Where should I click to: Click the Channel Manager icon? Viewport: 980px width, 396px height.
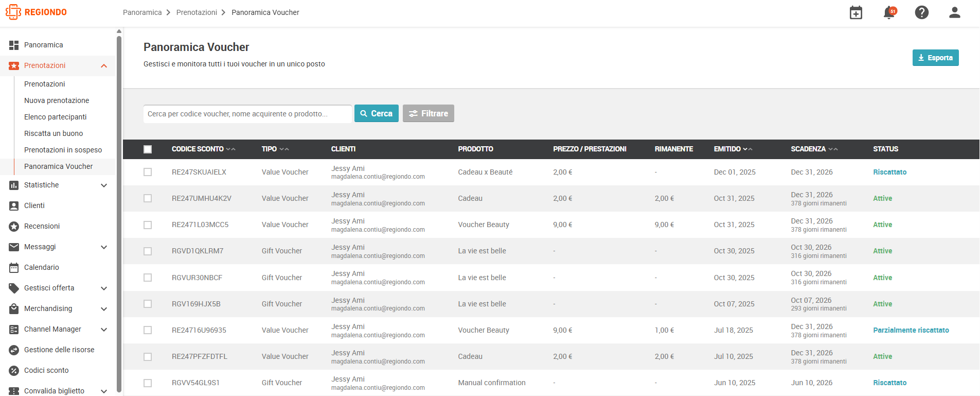click(14, 330)
